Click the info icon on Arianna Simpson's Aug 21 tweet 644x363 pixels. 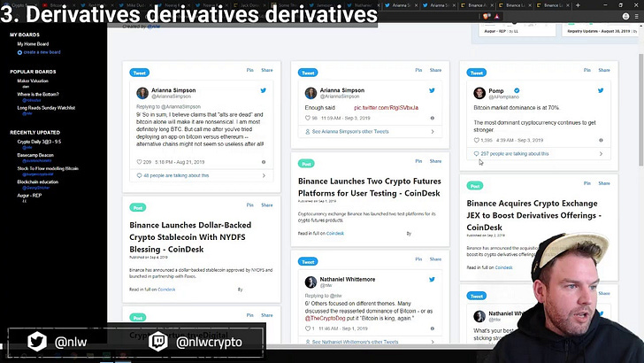click(x=264, y=162)
